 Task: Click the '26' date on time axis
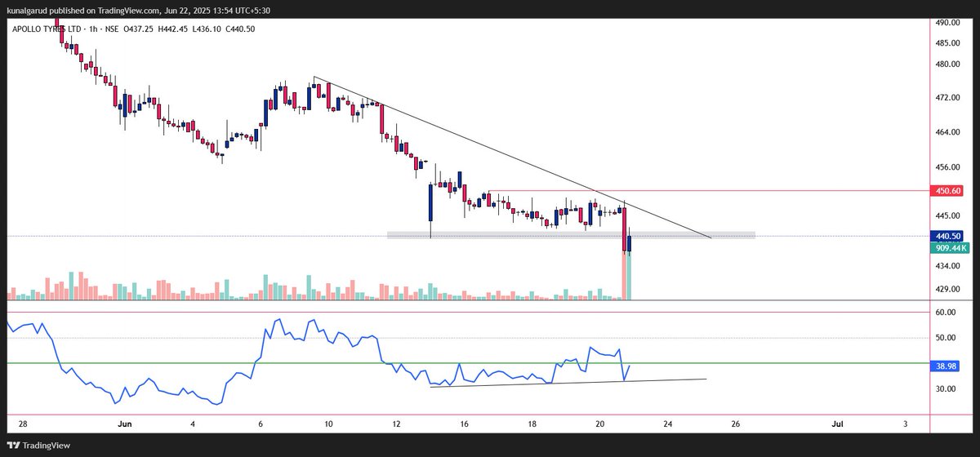pos(736,424)
